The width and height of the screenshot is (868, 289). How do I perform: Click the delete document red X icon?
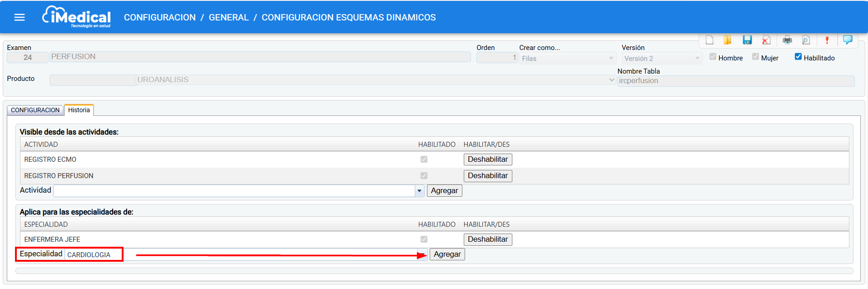pos(766,40)
